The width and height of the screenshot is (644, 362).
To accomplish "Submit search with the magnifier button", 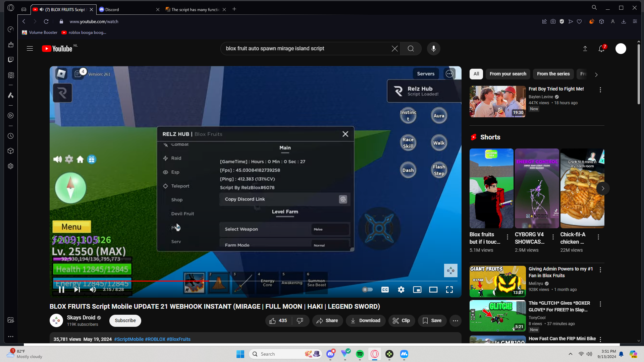I will coord(411,49).
